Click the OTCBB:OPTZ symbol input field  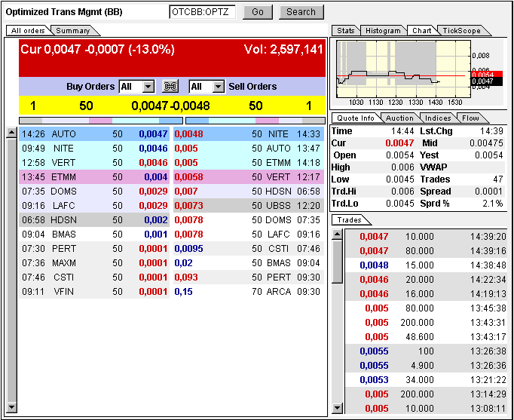click(203, 12)
